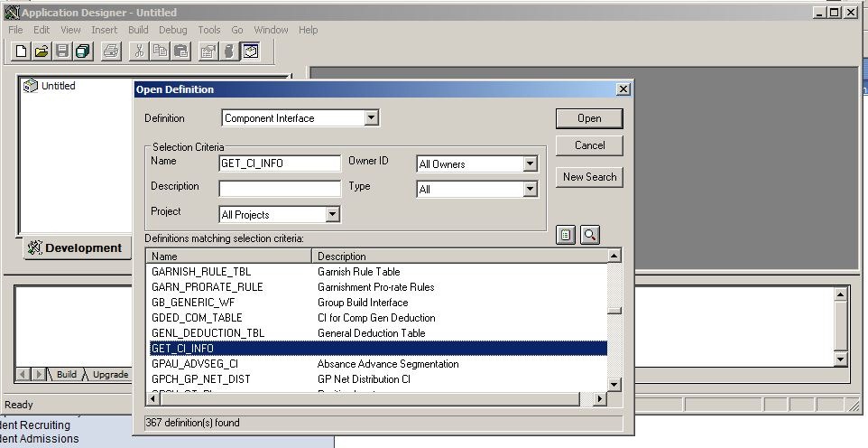Click the Application Designer title bar icon
This screenshot has height=448, width=868.
(x=12, y=13)
